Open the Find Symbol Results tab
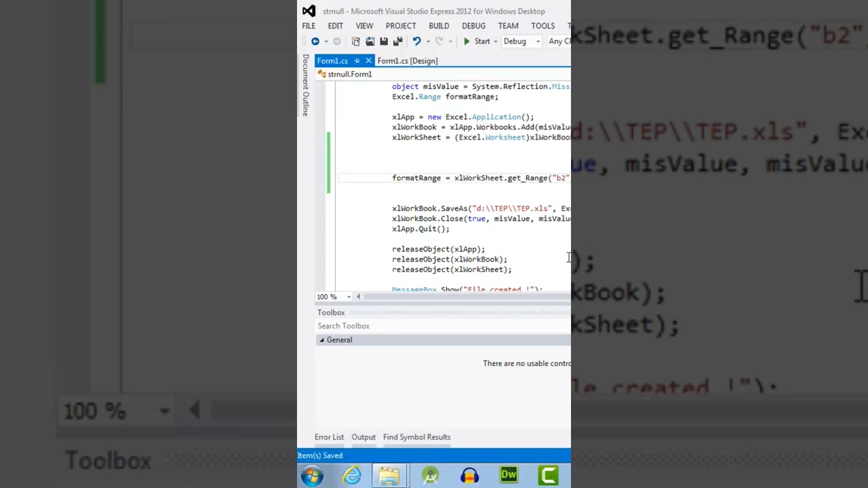The image size is (868, 488). point(416,437)
